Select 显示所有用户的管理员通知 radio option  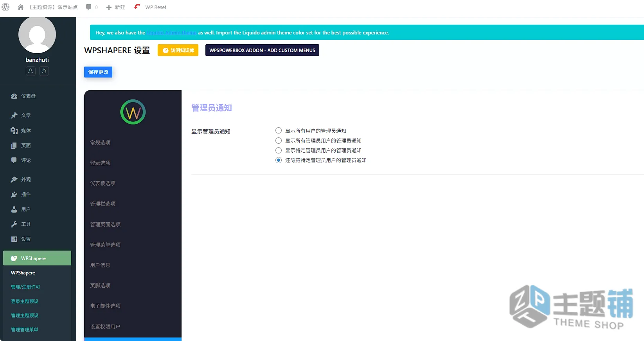[x=279, y=130]
